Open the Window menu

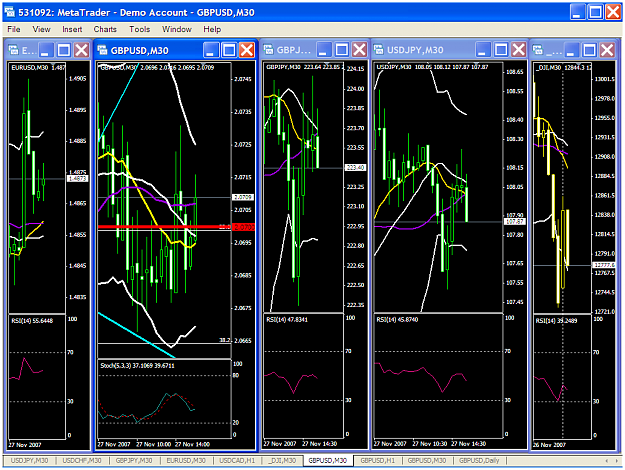click(177, 29)
